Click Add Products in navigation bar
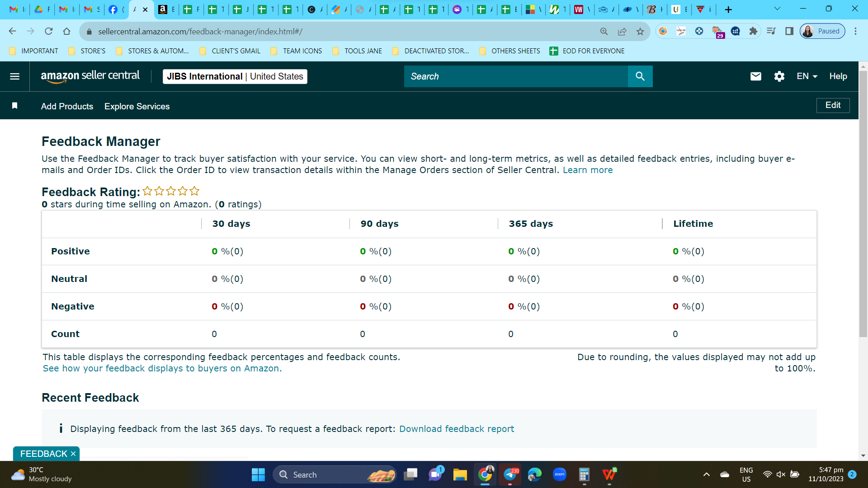This screenshot has width=868, height=488. pos(67,106)
